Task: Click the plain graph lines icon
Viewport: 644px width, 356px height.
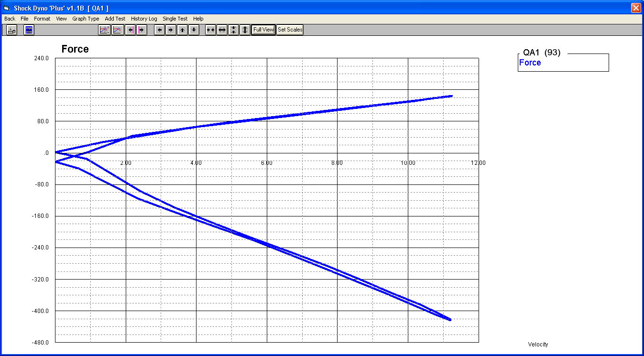Action: coord(117,30)
